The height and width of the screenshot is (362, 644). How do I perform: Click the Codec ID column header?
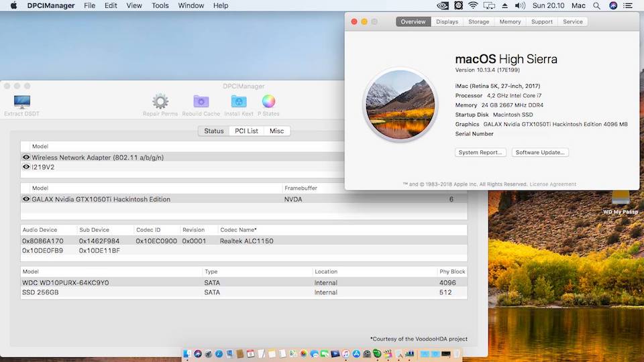click(x=148, y=230)
